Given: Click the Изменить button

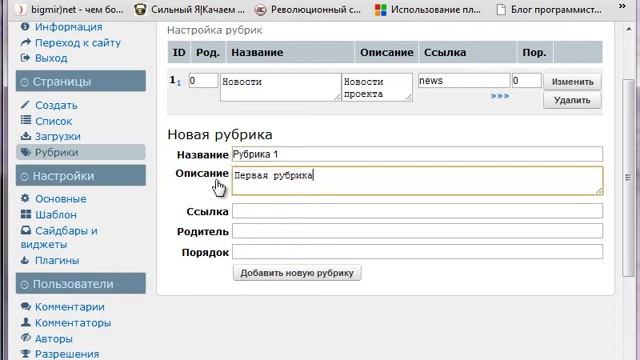Looking at the screenshot, I should [x=572, y=82].
